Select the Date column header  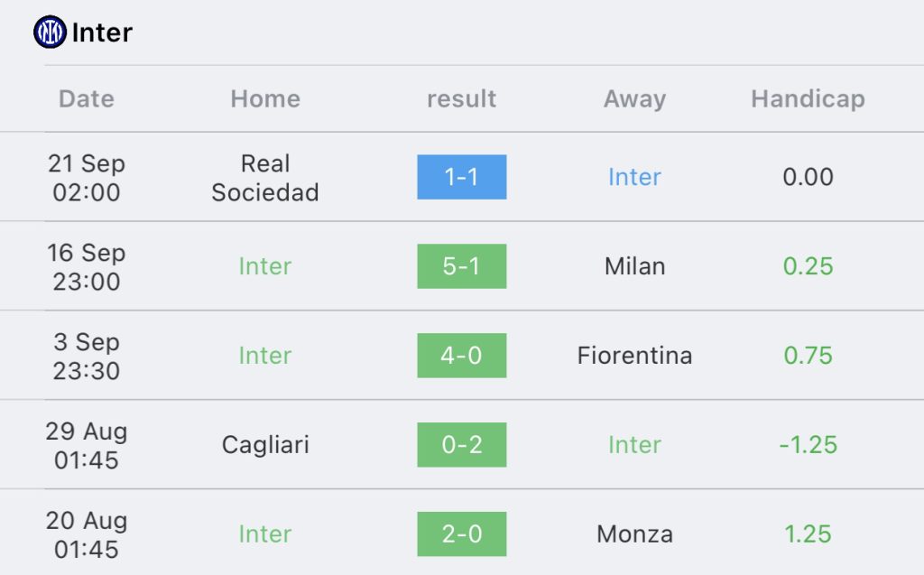[87, 98]
